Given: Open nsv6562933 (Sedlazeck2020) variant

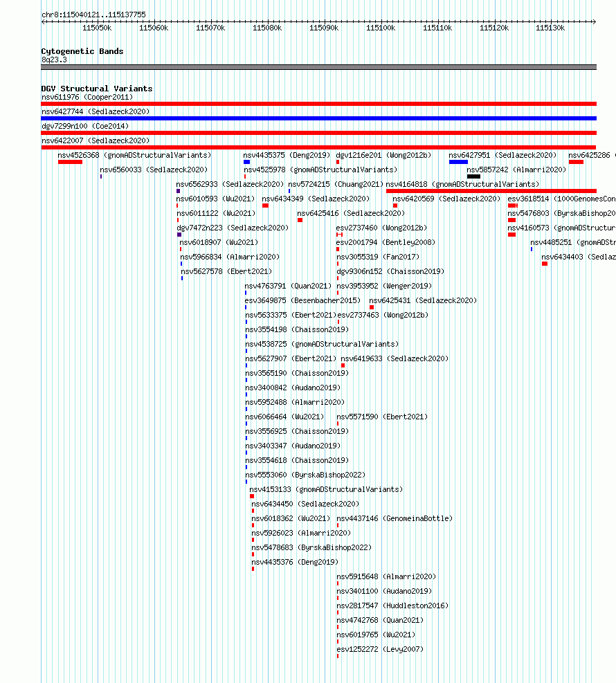Looking at the screenshot, I should pyautogui.click(x=230, y=184).
